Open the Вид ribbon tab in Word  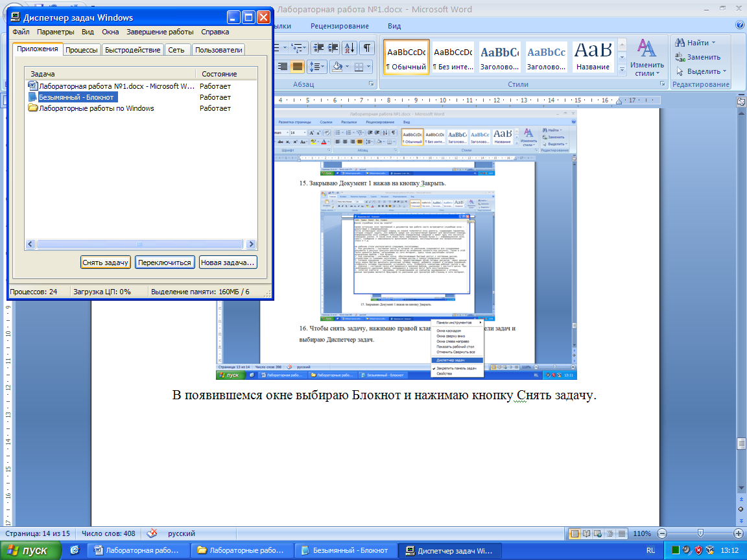point(394,26)
